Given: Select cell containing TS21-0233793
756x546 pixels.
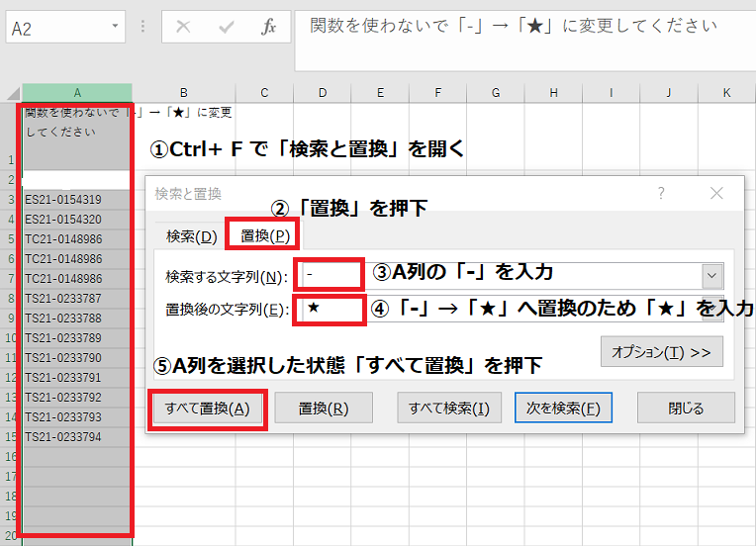Looking at the screenshot, I should [x=77, y=416].
